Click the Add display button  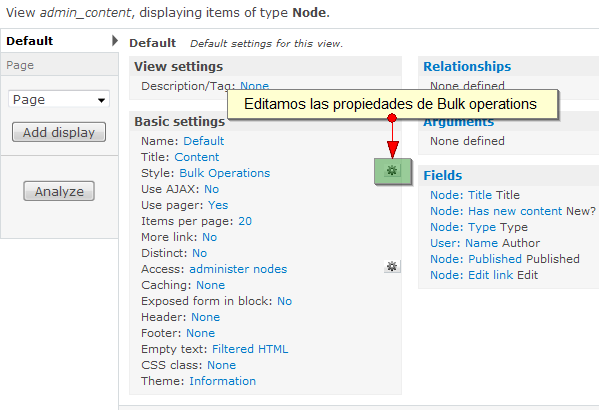pyautogui.click(x=59, y=132)
